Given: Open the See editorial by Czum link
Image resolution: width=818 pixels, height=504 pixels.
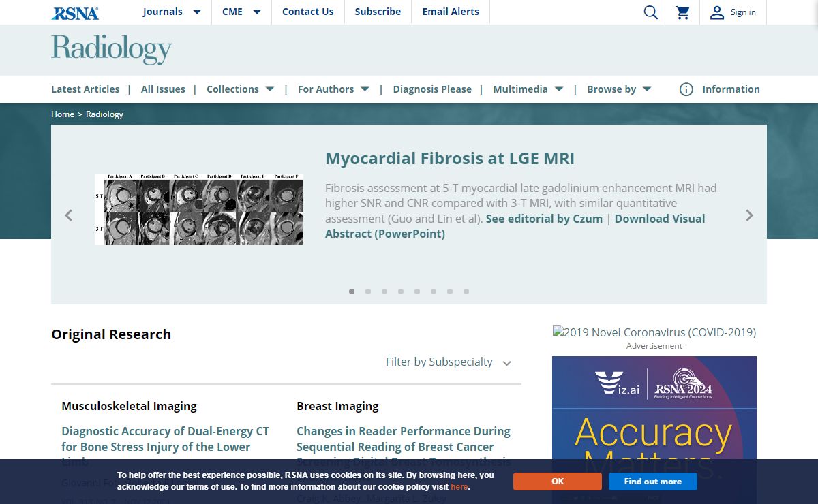Looking at the screenshot, I should tap(544, 219).
